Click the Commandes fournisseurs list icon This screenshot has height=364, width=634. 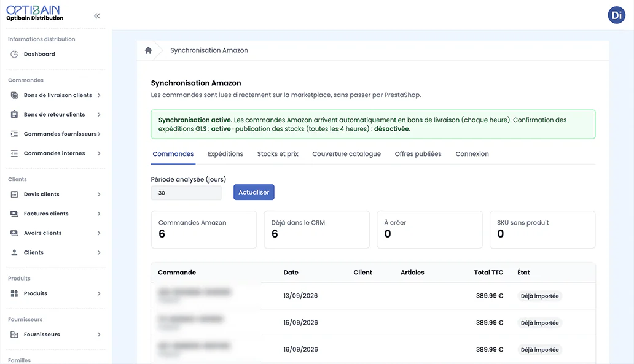coord(14,134)
